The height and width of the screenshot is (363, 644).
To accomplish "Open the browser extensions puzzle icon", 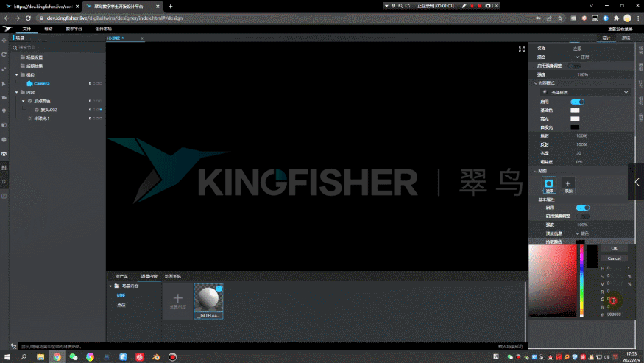I will [616, 18].
